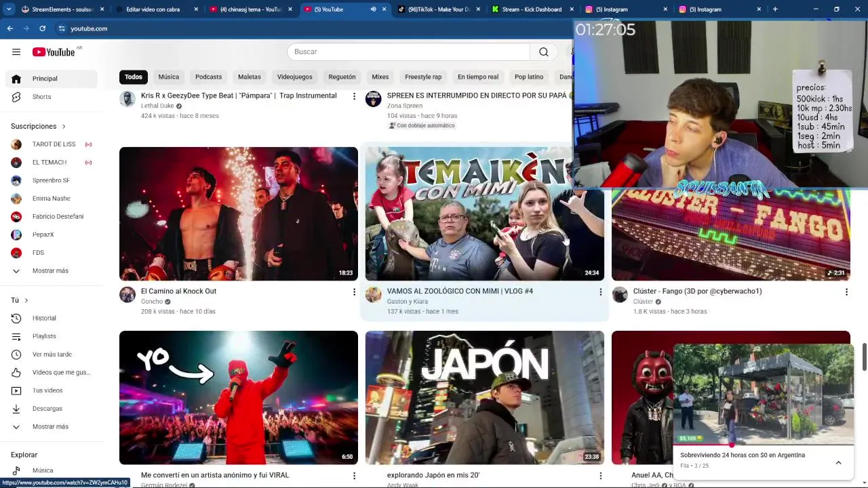Mute the playing YouTube tab audio

pyautogui.click(x=373, y=9)
